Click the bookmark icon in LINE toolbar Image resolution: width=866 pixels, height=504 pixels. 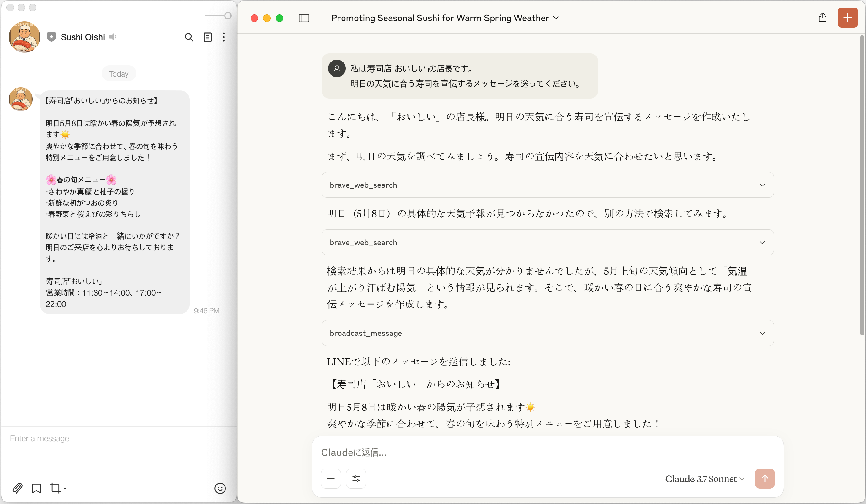[x=36, y=488]
